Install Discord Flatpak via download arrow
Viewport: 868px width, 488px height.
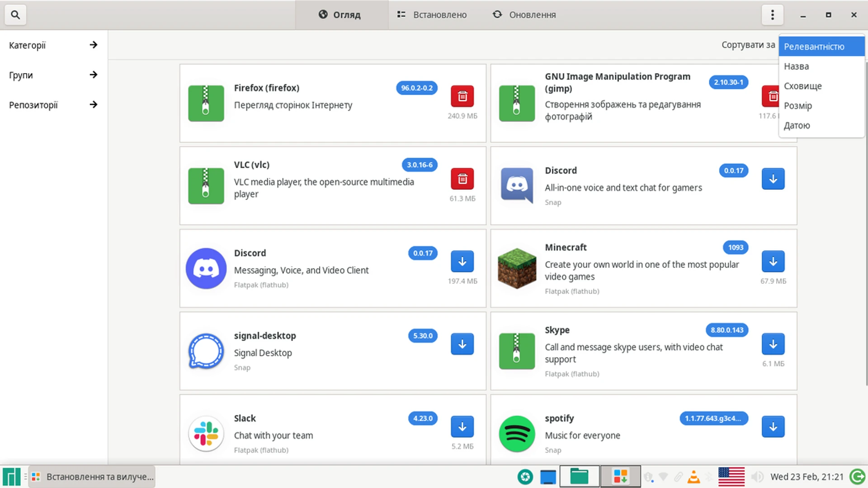(x=462, y=261)
